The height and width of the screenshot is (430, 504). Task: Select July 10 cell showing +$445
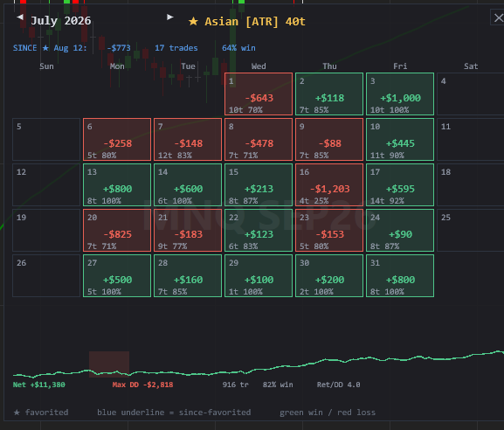pyautogui.click(x=400, y=139)
